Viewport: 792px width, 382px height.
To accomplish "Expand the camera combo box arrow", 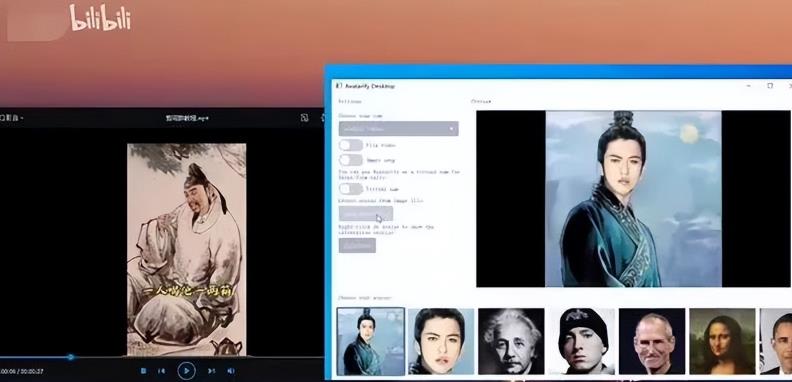I will (x=451, y=129).
